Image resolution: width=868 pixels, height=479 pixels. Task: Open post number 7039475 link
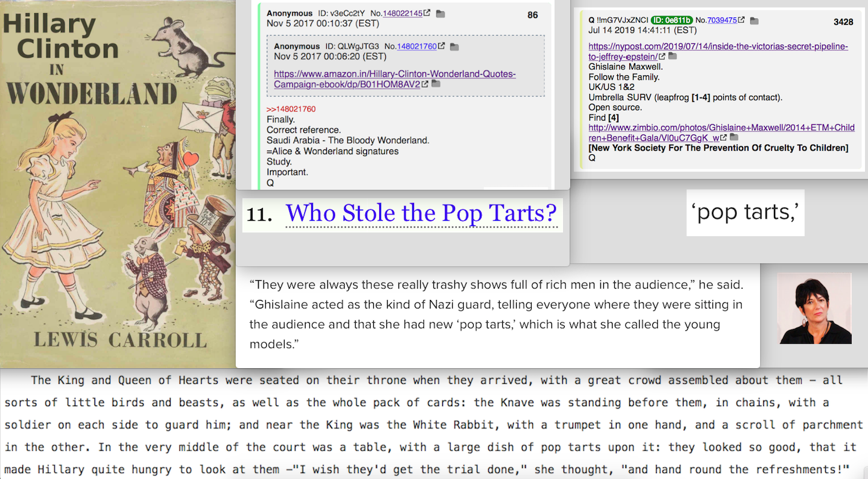722,20
